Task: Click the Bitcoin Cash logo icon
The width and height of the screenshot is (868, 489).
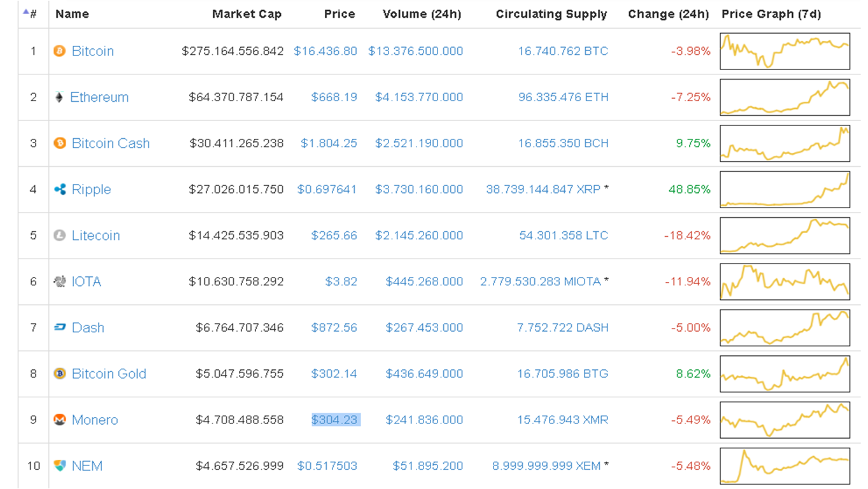Action: pyautogui.click(x=59, y=143)
